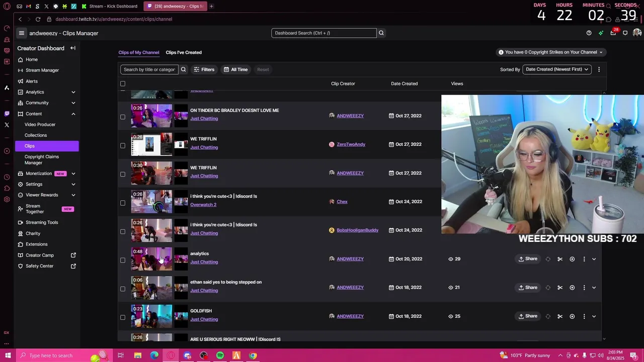Check the ON TINDER BC BRADLEY clip checkbox
The height and width of the screenshot is (362, 644).
coord(123,117)
